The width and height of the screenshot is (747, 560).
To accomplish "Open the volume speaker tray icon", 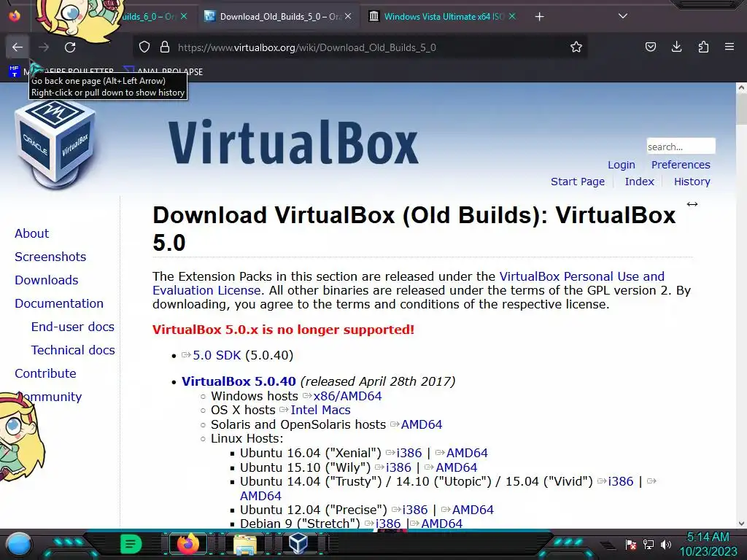I will coord(665,544).
